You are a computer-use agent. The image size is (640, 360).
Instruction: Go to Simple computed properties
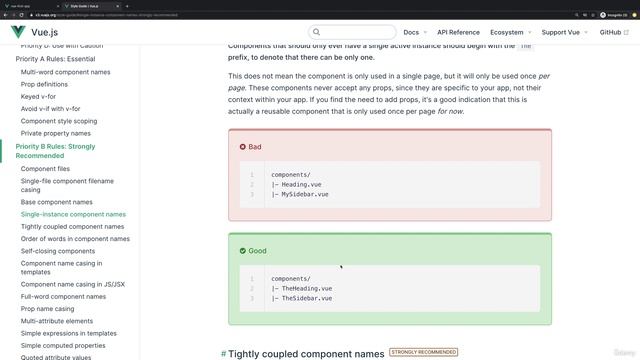point(63,346)
